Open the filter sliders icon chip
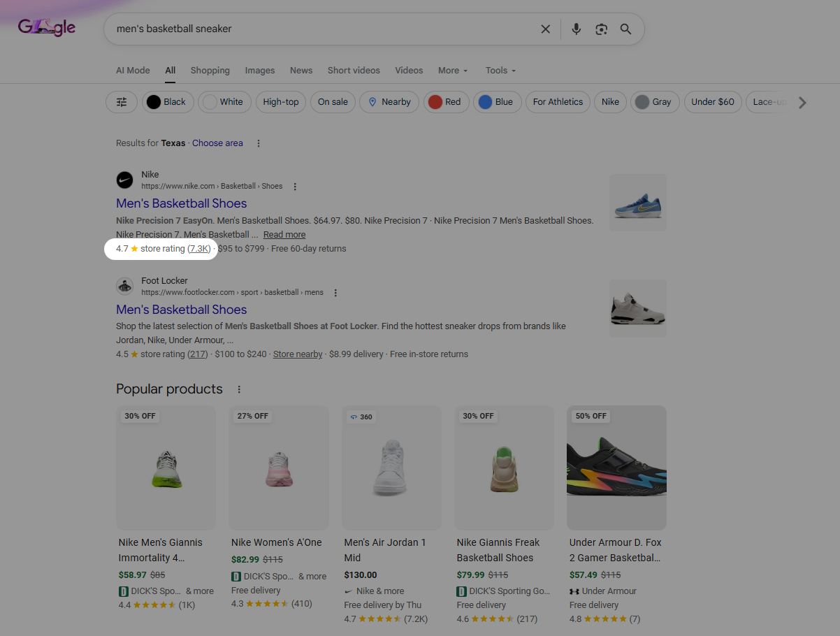 click(122, 102)
